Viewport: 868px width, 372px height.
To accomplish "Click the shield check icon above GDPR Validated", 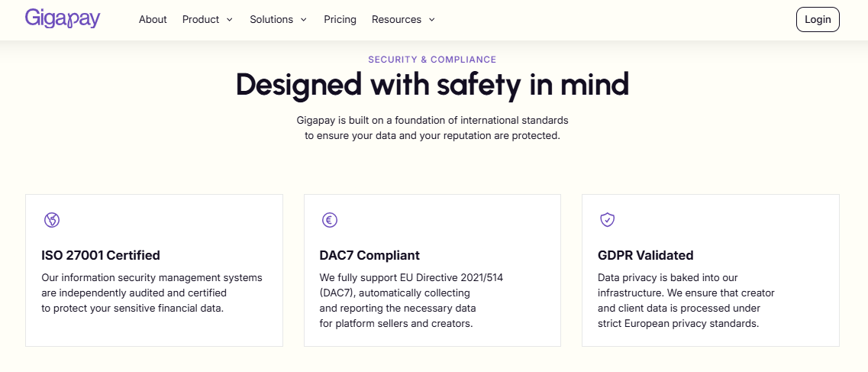I will (x=608, y=220).
